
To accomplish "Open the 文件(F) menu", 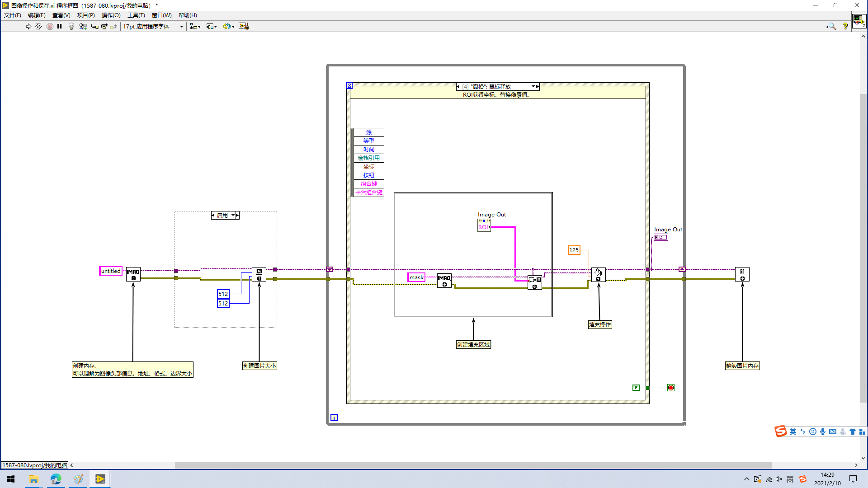I will coord(12,15).
